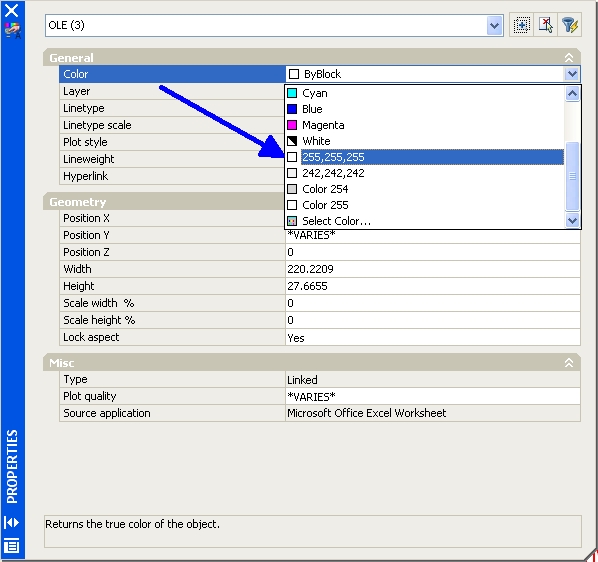Edit the Width value 220.2209

[433, 269]
